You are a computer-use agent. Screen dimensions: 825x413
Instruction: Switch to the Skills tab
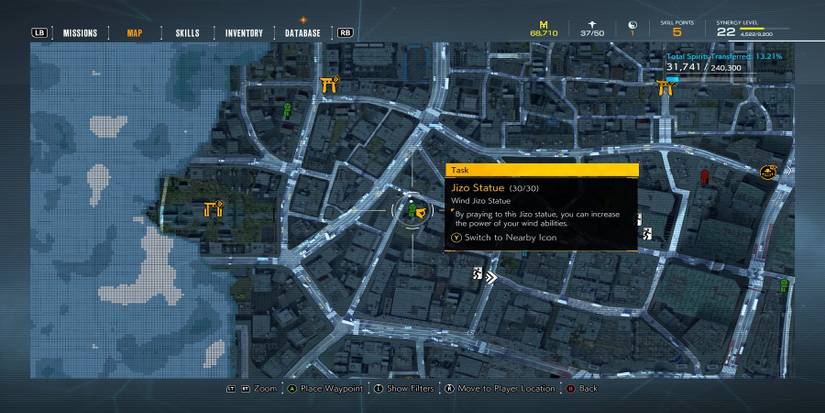187,33
